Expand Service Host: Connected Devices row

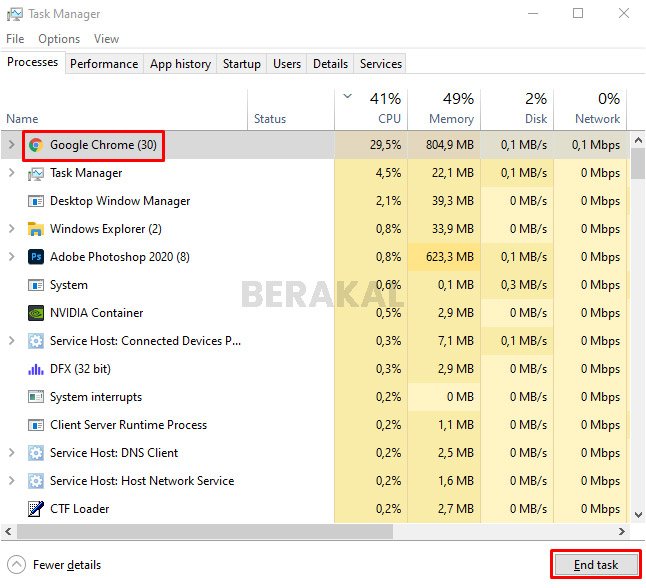[x=12, y=341]
